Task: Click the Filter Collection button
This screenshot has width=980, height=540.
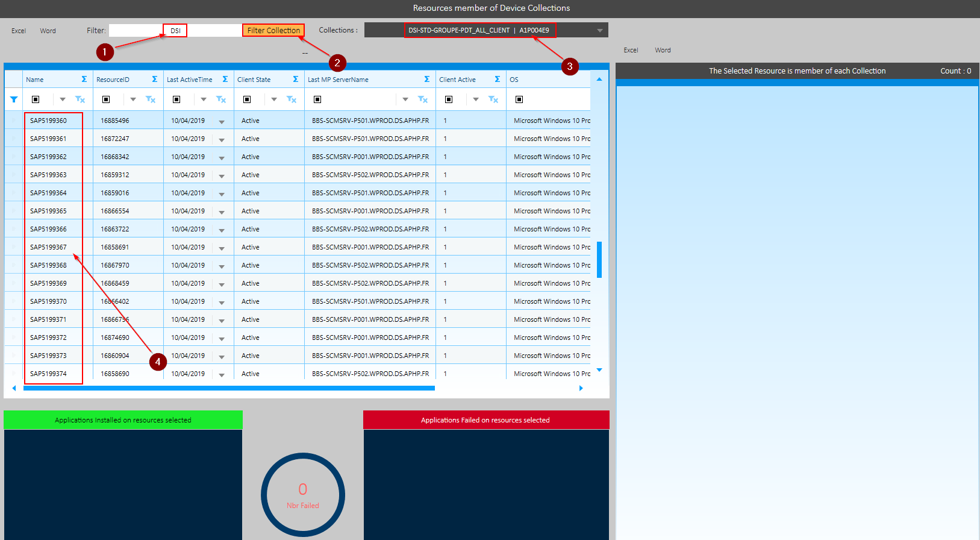Action: point(273,30)
